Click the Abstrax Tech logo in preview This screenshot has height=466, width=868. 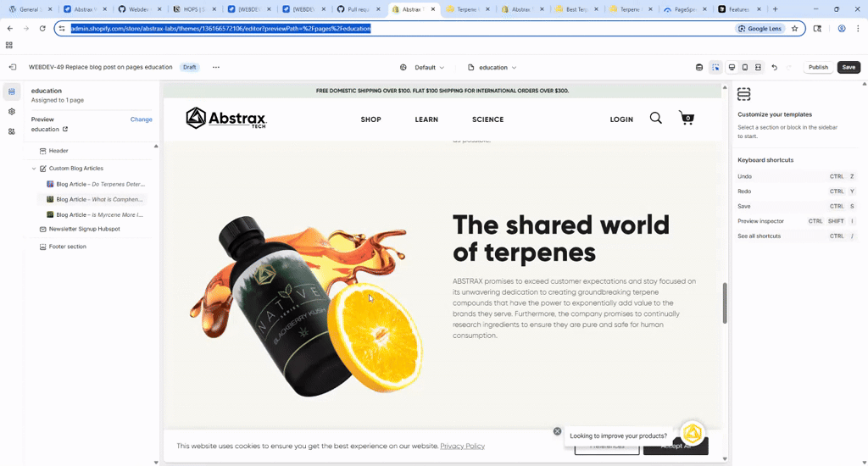coord(225,119)
